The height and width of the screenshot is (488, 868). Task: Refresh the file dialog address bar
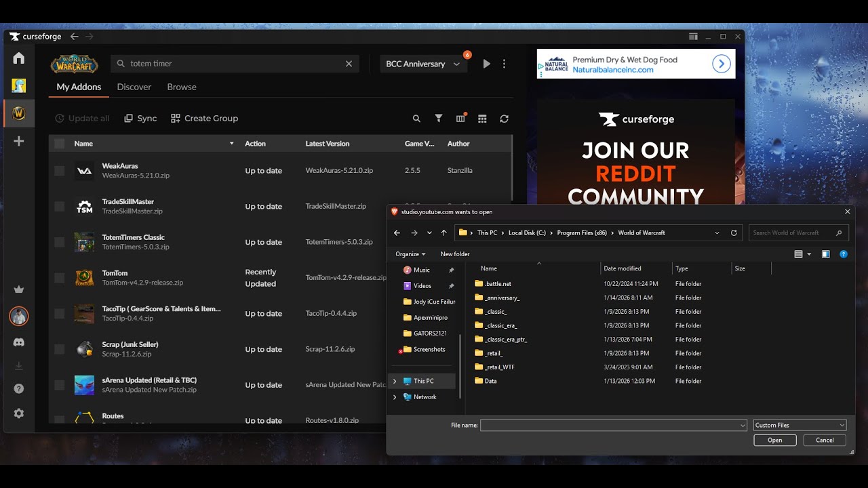734,232
